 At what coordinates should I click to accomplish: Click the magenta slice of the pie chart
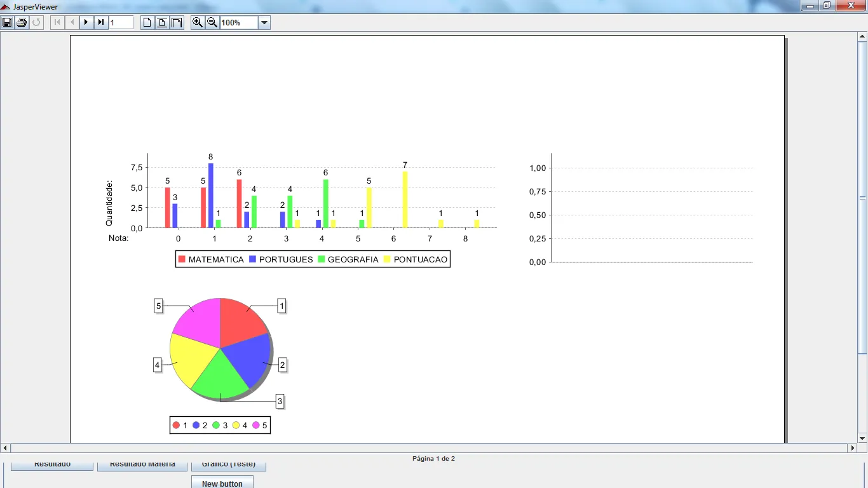200,323
